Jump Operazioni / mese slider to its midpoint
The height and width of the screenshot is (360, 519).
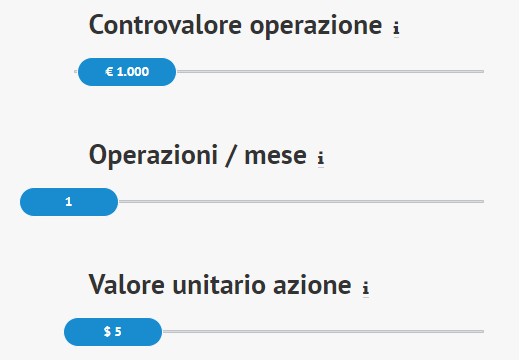click(x=252, y=201)
